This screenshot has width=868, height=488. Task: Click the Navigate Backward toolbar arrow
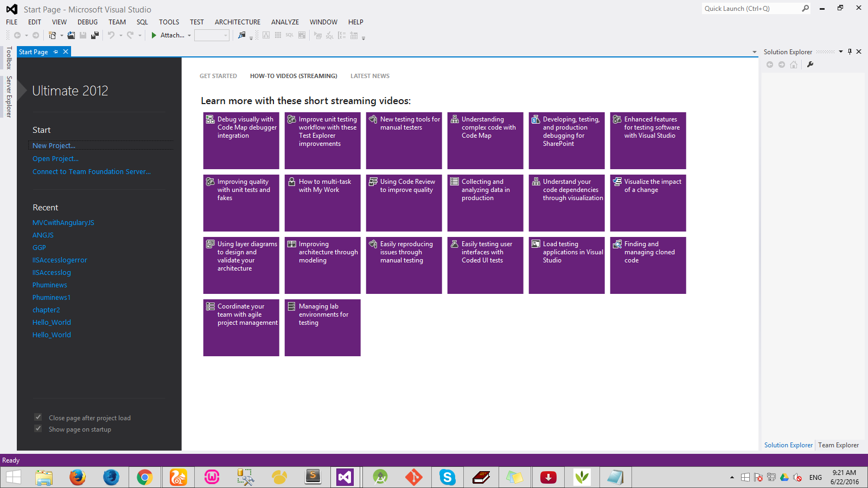point(17,35)
